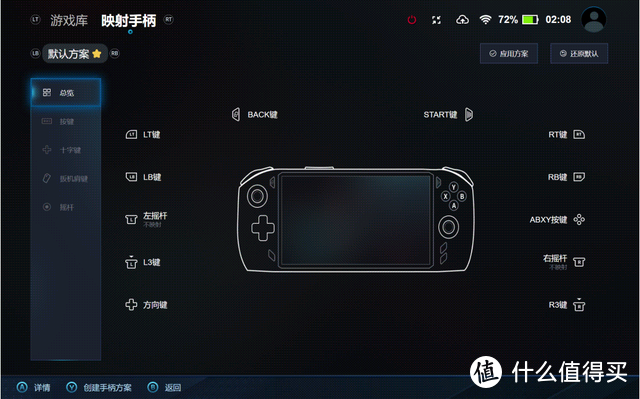This screenshot has width=640, height=399.
Task: Open the cloud upload icon
Action: pos(462,20)
